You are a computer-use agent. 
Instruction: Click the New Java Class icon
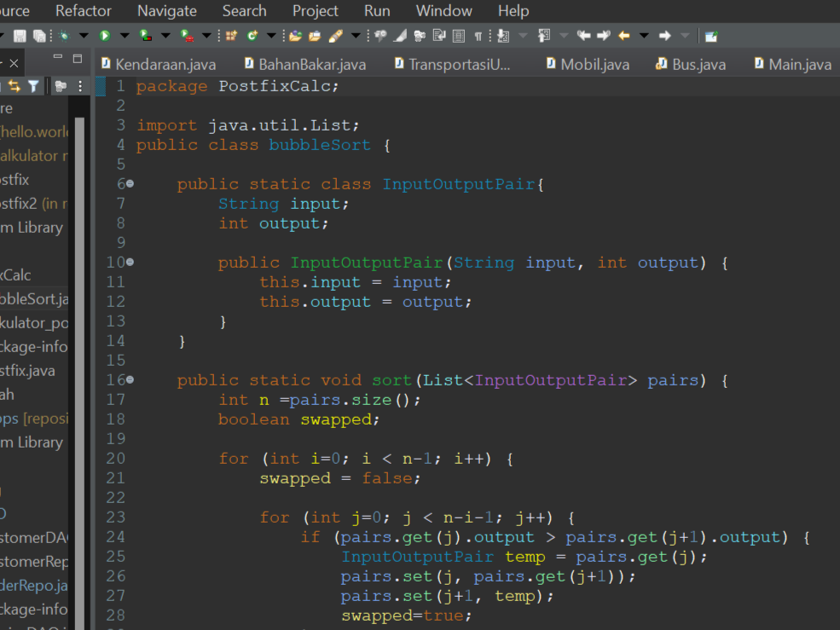pyautogui.click(x=252, y=36)
